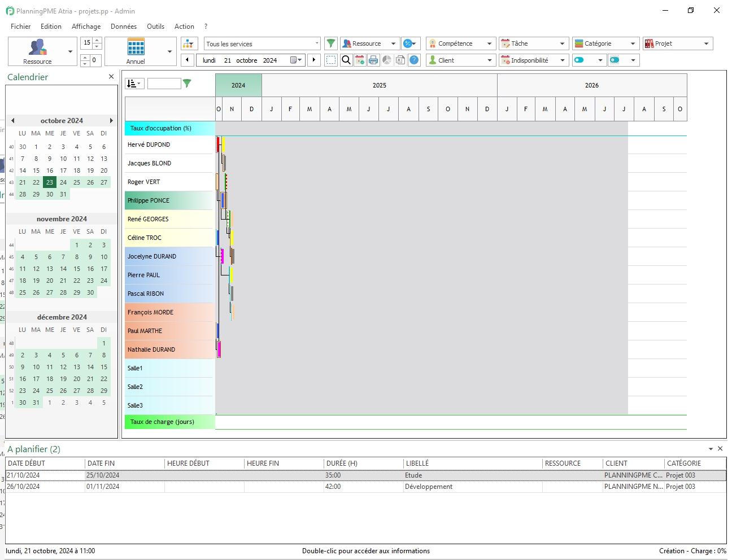Image resolution: width=732 pixels, height=560 pixels.
Task: Close the Calendrier panel
Action: 111,77
